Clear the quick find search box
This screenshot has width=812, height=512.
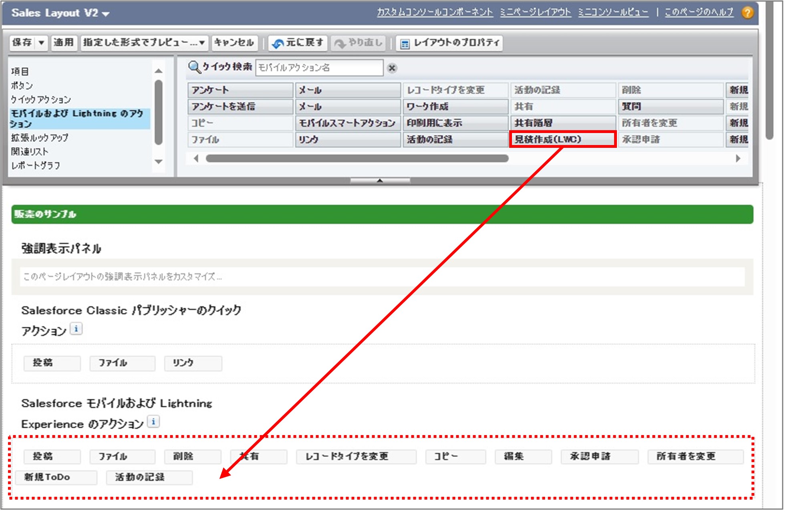(392, 68)
